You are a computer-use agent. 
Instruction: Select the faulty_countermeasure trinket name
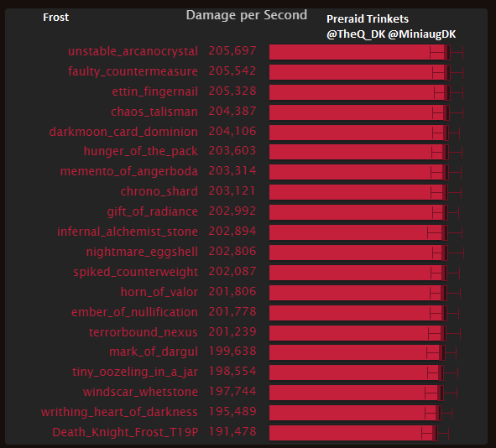pos(133,71)
